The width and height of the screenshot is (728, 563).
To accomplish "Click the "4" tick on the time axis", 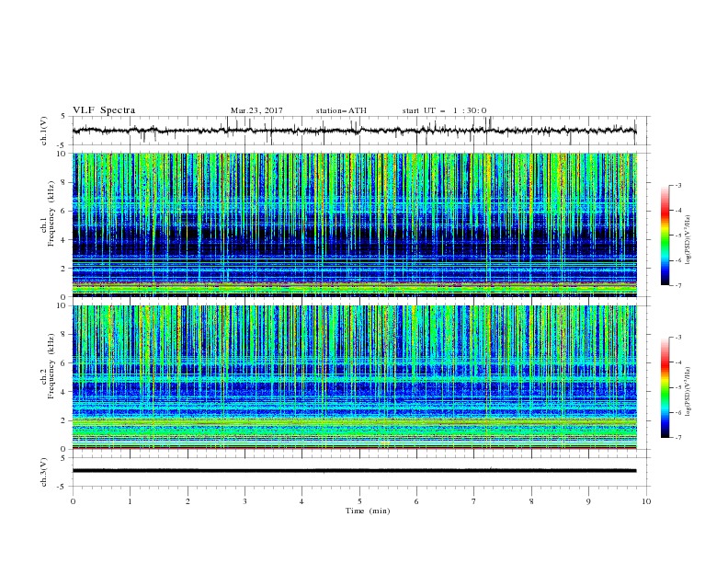I will pyautogui.click(x=301, y=501).
